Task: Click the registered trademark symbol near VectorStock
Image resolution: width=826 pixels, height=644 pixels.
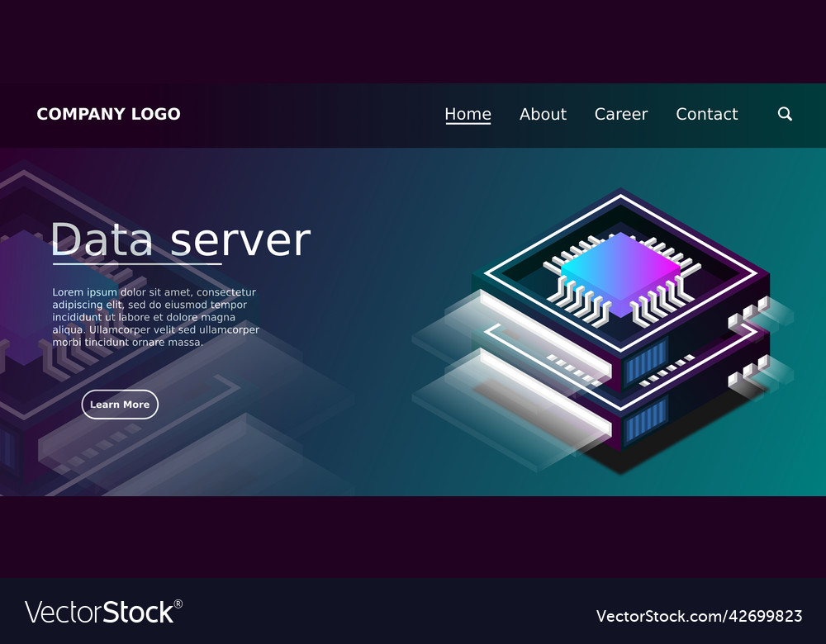Action: [x=178, y=603]
